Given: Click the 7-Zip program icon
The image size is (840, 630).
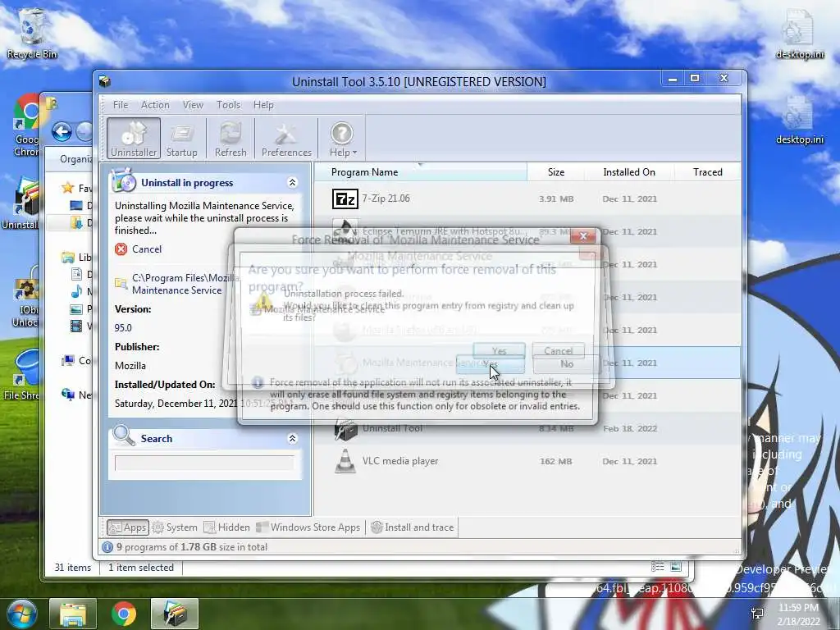Looking at the screenshot, I should (345, 199).
